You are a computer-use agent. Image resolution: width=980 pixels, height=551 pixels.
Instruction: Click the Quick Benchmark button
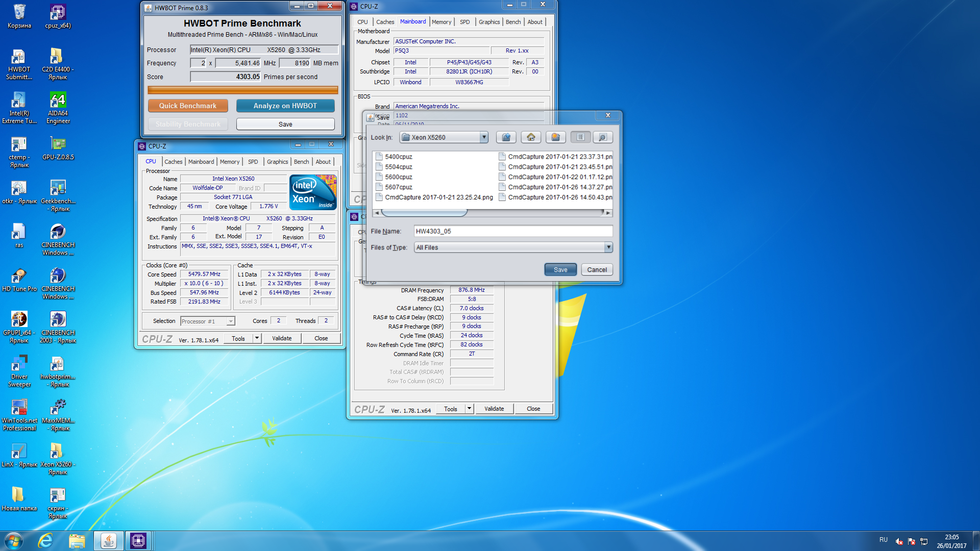click(x=188, y=106)
